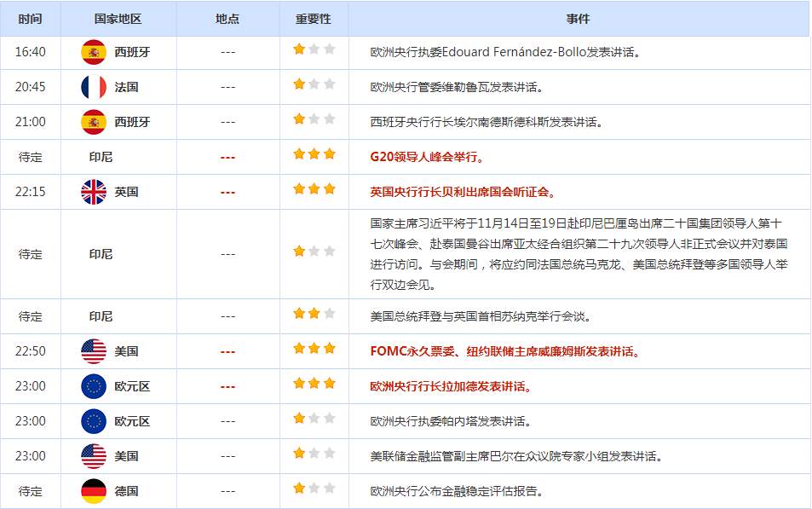812x509 pixels.
Task: Click the 法国 country label
Action: (x=126, y=87)
